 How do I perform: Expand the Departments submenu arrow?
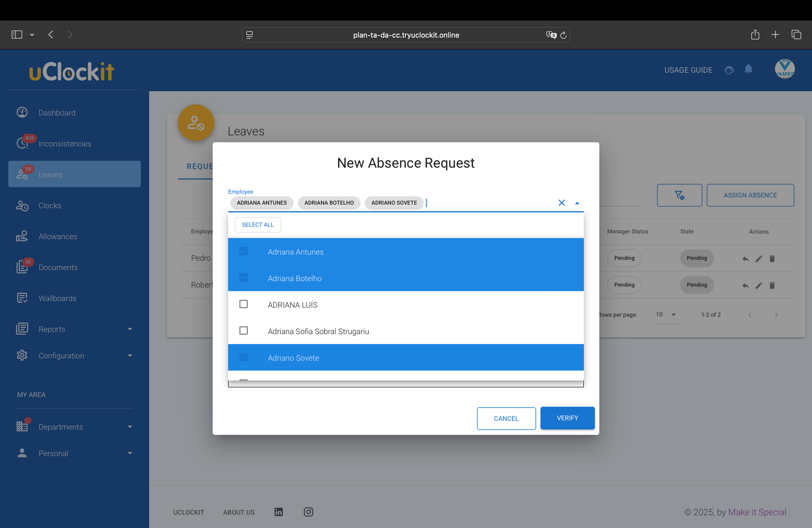coord(130,427)
